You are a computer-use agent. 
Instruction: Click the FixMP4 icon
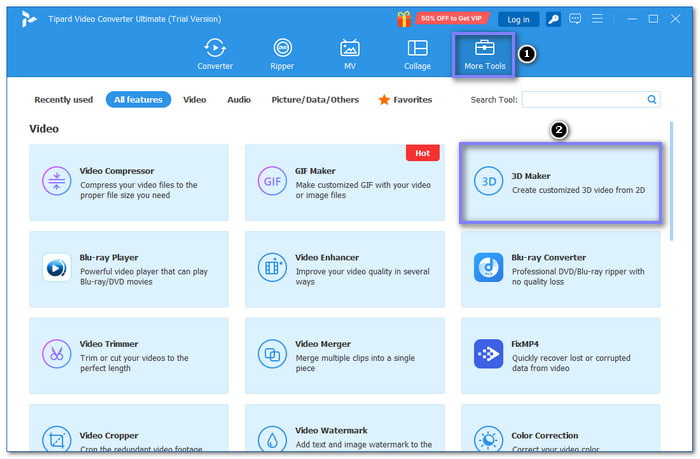488,354
